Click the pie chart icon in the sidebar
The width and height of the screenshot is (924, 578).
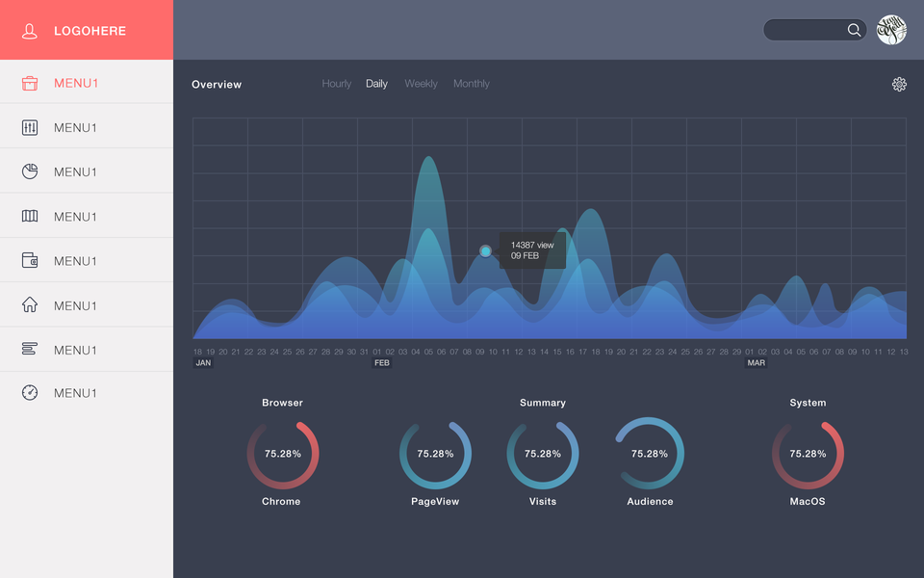(x=30, y=171)
